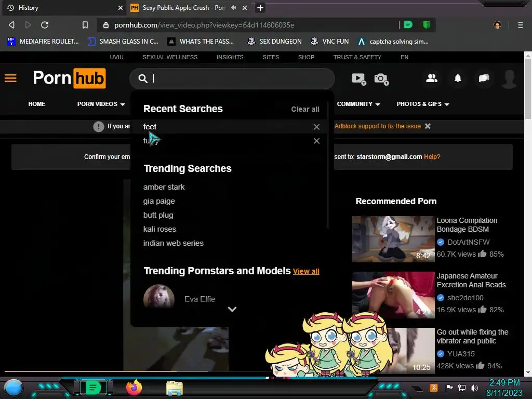The width and height of the screenshot is (532, 399).
Task: Open the browser main menu
Action: coord(520,25)
